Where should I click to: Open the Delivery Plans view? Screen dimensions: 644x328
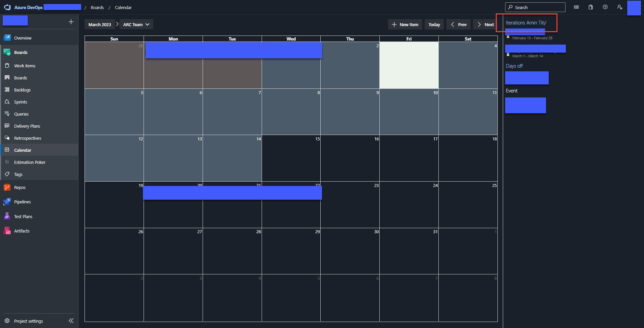click(27, 126)
